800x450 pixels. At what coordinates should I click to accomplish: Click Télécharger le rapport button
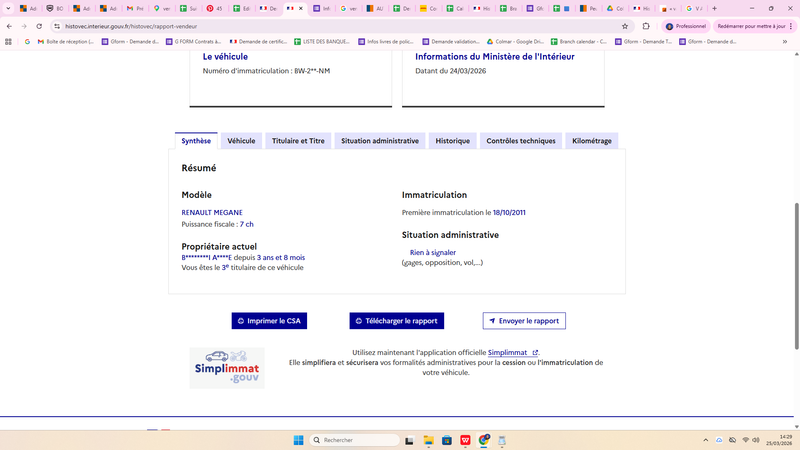click(x=396, y=321)
